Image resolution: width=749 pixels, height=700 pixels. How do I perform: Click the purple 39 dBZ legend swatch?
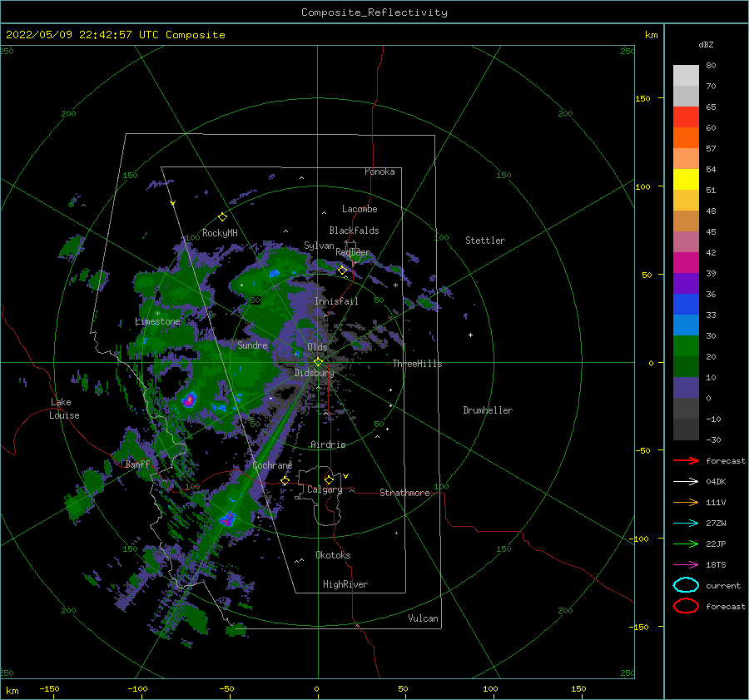coord(686,283)
